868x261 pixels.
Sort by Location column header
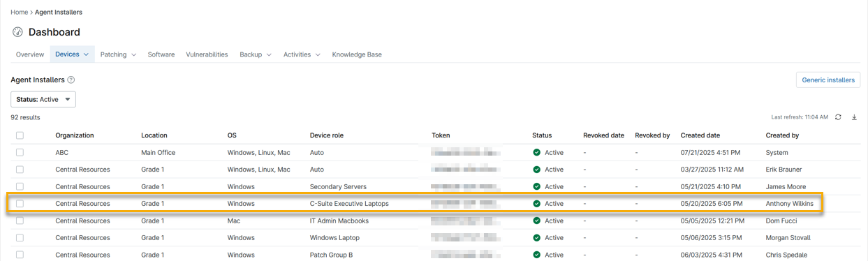(x=154, y=135)
